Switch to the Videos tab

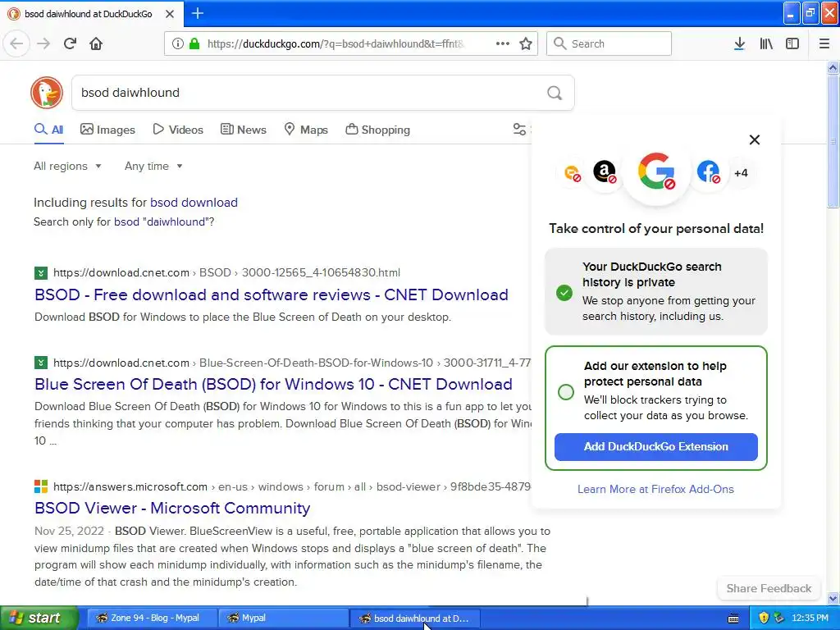tap(178, 130)
